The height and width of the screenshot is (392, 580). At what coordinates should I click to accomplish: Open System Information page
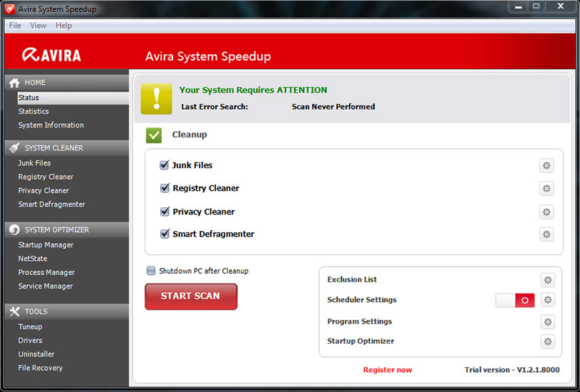[51, 125]
